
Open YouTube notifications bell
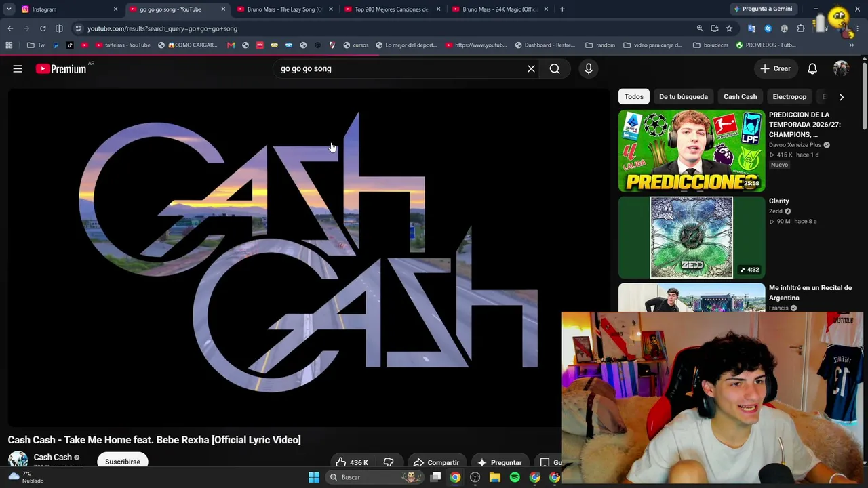812,68
